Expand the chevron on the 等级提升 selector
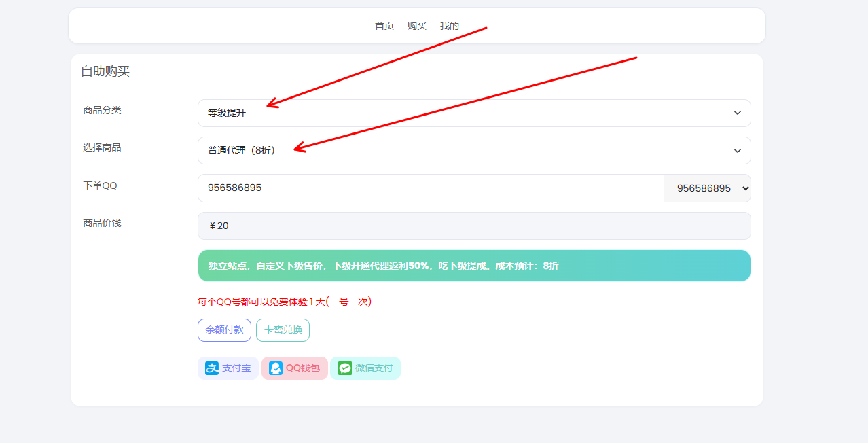The height and width of the screenshot is (443, 868). click(737, 113)
